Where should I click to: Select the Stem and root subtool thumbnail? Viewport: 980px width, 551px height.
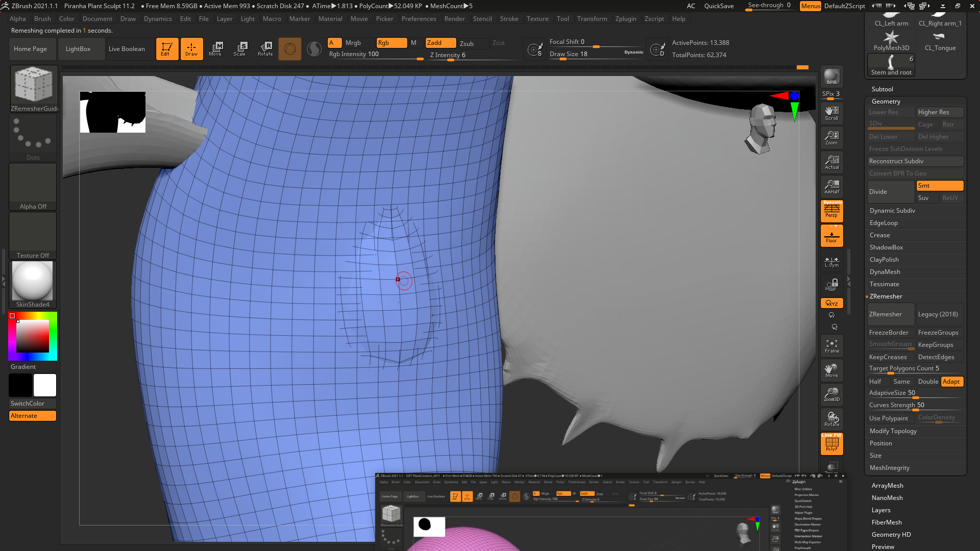[x=891, y=65]
